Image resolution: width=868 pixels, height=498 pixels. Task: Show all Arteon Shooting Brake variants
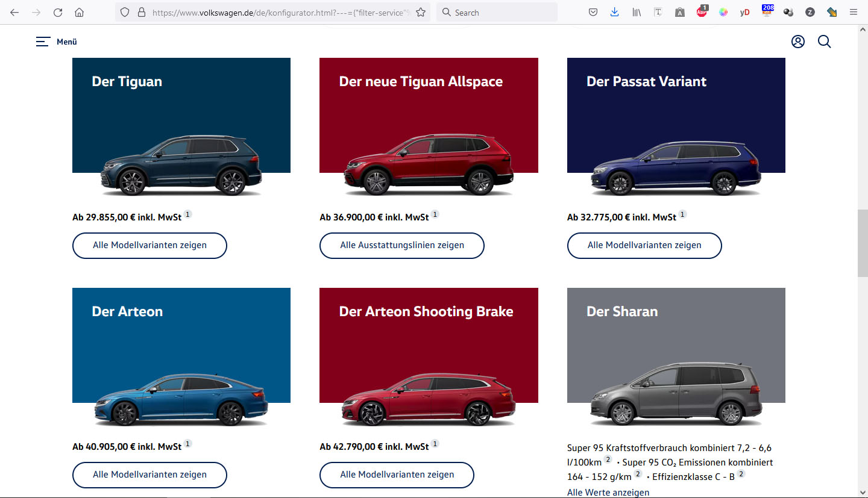[x=397, y=475]
